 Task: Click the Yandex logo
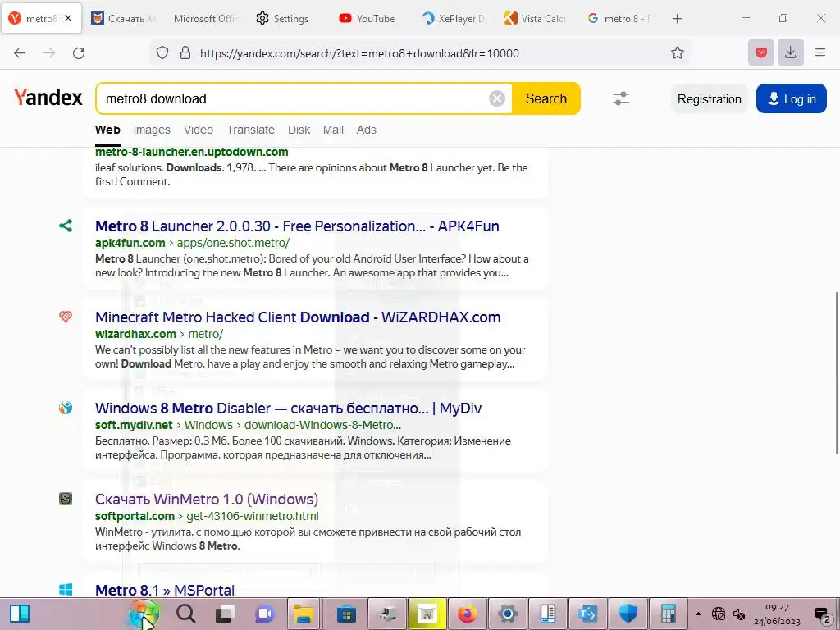click(x=48, y=98)
